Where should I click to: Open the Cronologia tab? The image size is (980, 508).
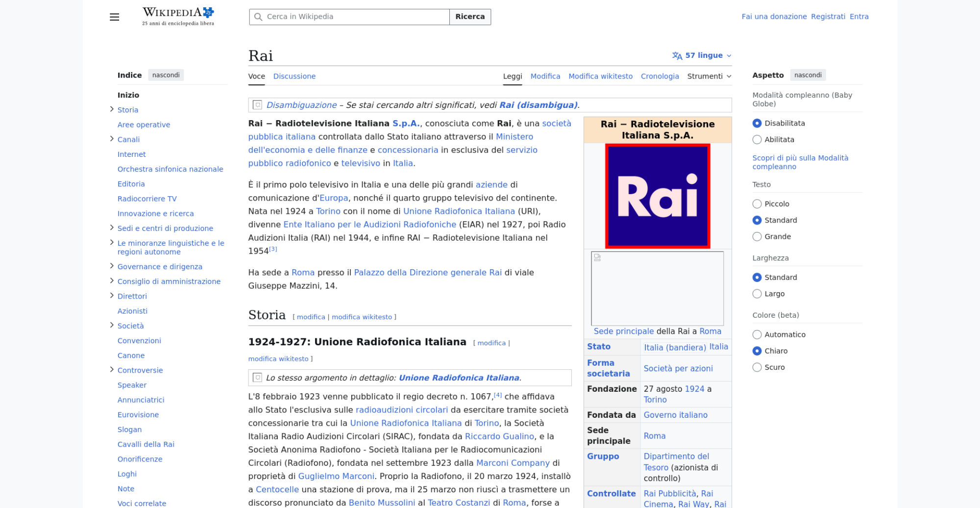point(660,76)
